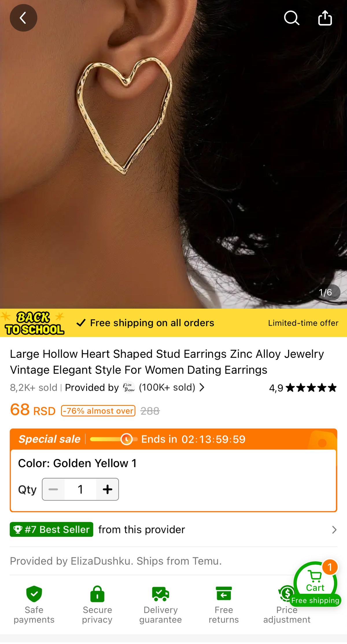Tap the share icon
The height and width of the screenshot is (644, 347).
tap(325, 18)
